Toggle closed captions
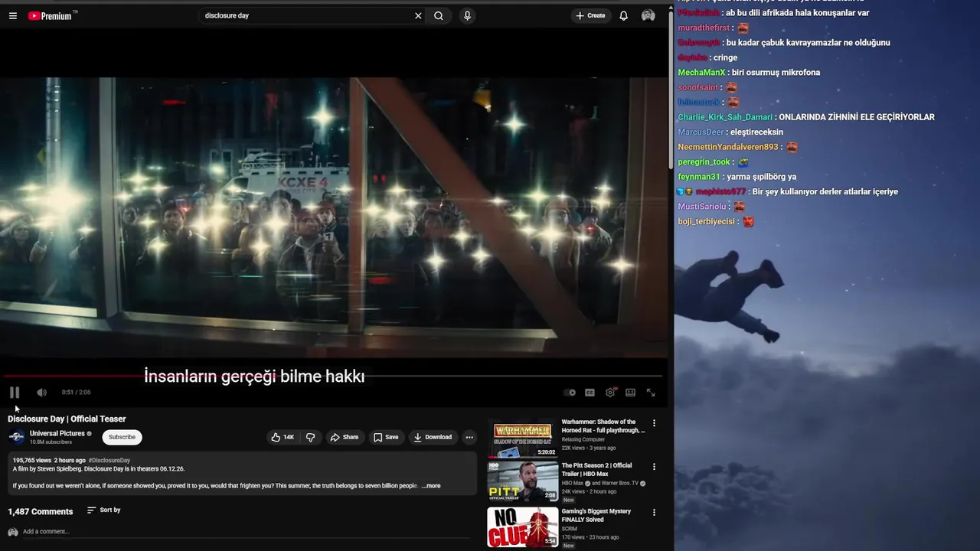Viewport: 980px width, 551px height. [590, 393]
